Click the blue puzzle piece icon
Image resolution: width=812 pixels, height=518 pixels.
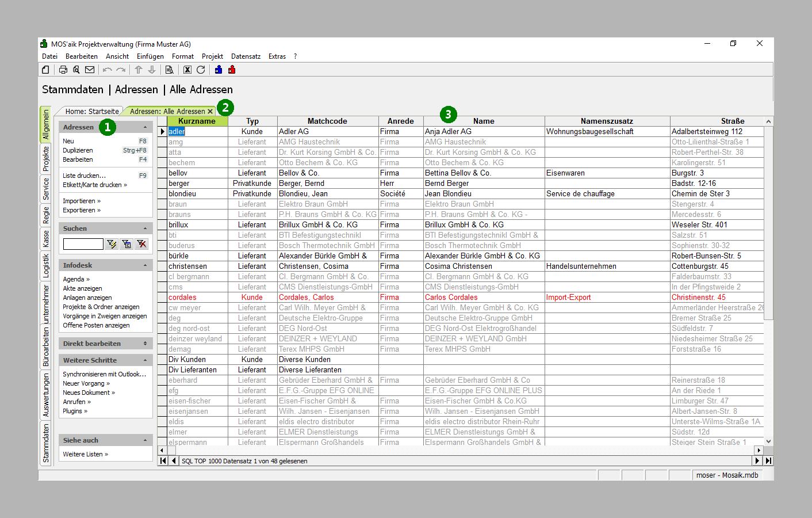219,70
